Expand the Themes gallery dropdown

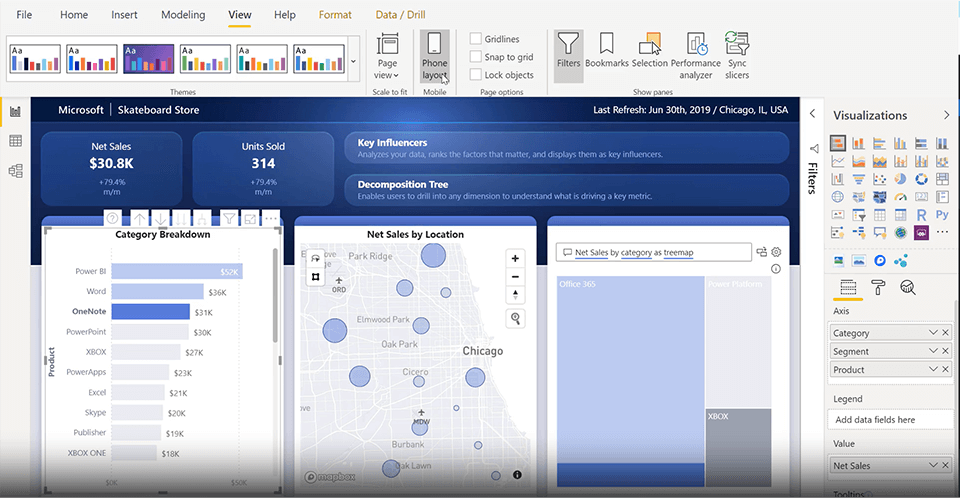click(352, 62)
